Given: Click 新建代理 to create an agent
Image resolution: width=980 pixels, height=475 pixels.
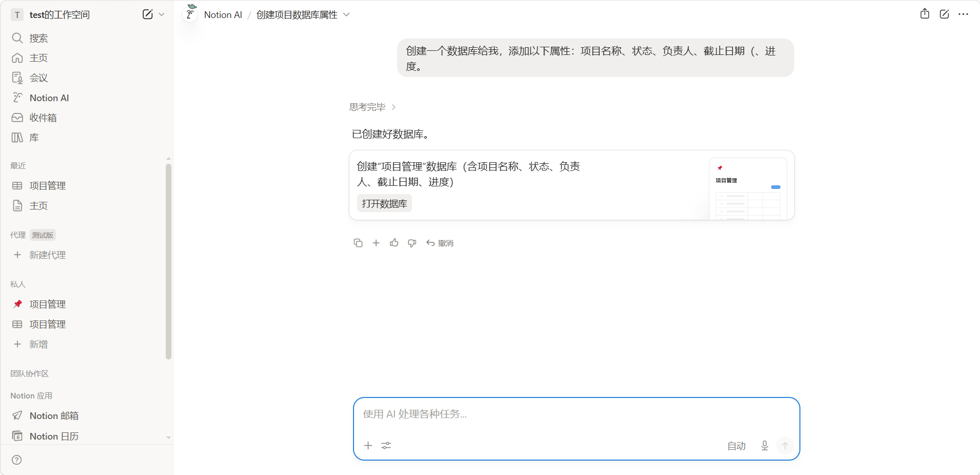Looking at the screenshot, I should tap(47, 255).
